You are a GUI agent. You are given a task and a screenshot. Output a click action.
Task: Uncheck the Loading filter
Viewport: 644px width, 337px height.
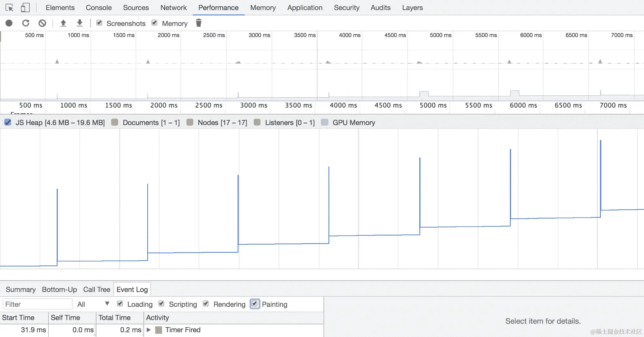pos(120,304)
